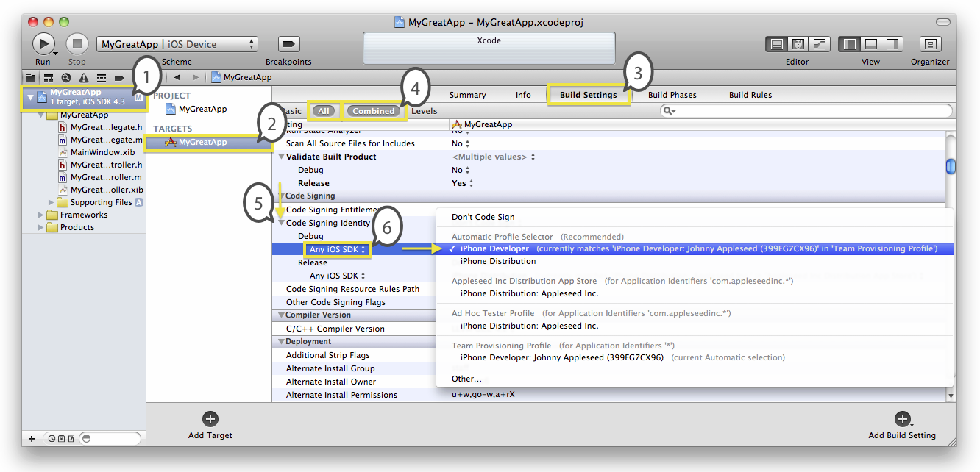Open the Search navigator
980x472 pixels.
click(x=66, y=77)
